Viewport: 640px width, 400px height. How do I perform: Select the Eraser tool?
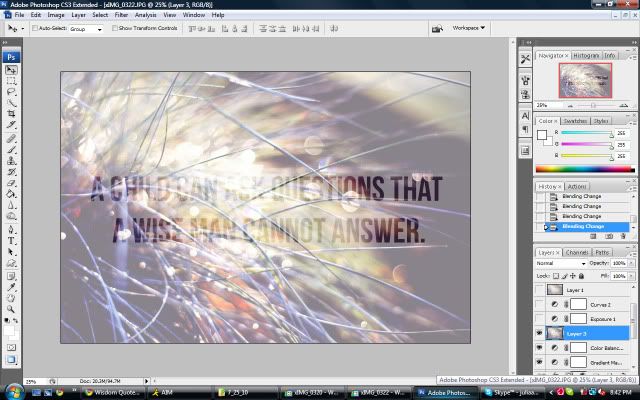tap(11, 183)
